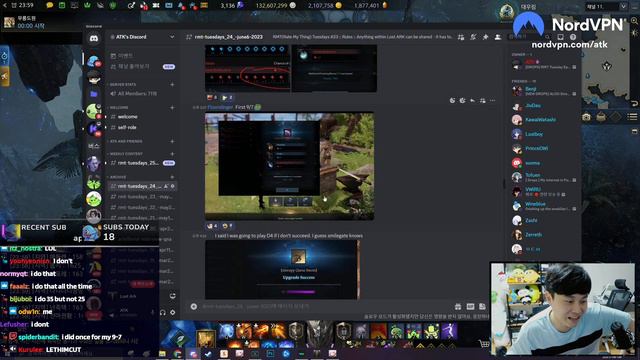Open game channel selection dropdown
The image size is (640, 360).
[x=606, y=7]
